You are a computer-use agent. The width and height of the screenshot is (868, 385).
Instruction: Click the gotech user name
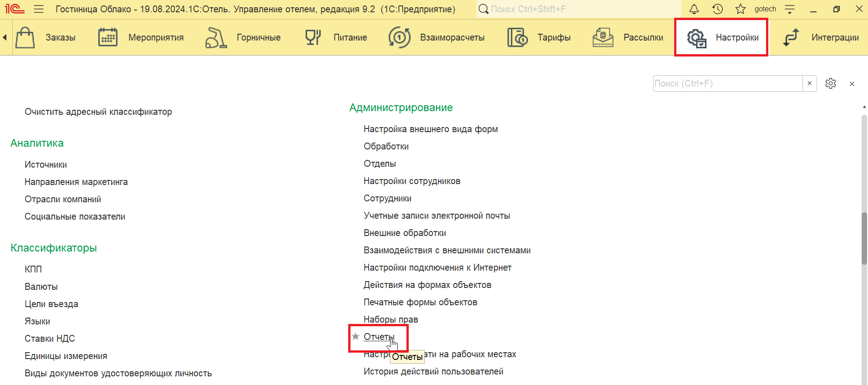(x=765, y=9)
